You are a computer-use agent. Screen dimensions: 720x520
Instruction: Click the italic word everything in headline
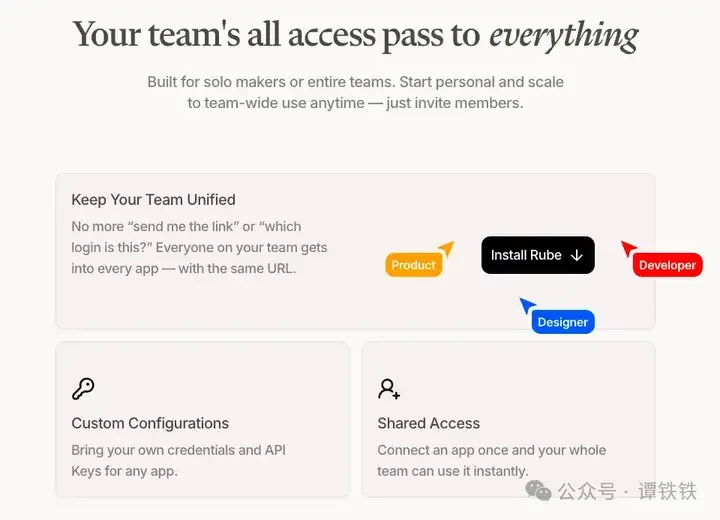[x=564, y=36]
